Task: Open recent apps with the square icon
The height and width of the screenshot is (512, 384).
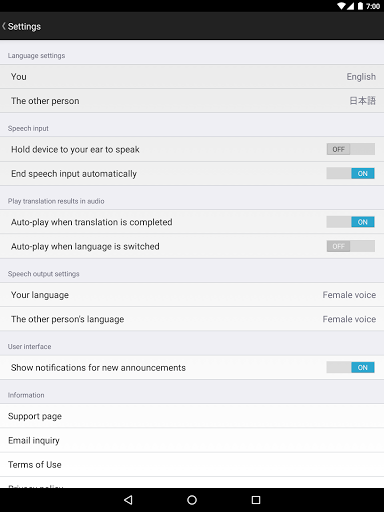Action: point(256,500)
